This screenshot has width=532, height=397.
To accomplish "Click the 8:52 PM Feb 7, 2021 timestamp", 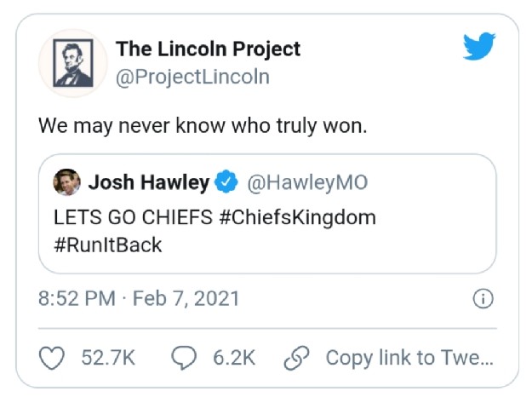I will click(x=139, y=299).
